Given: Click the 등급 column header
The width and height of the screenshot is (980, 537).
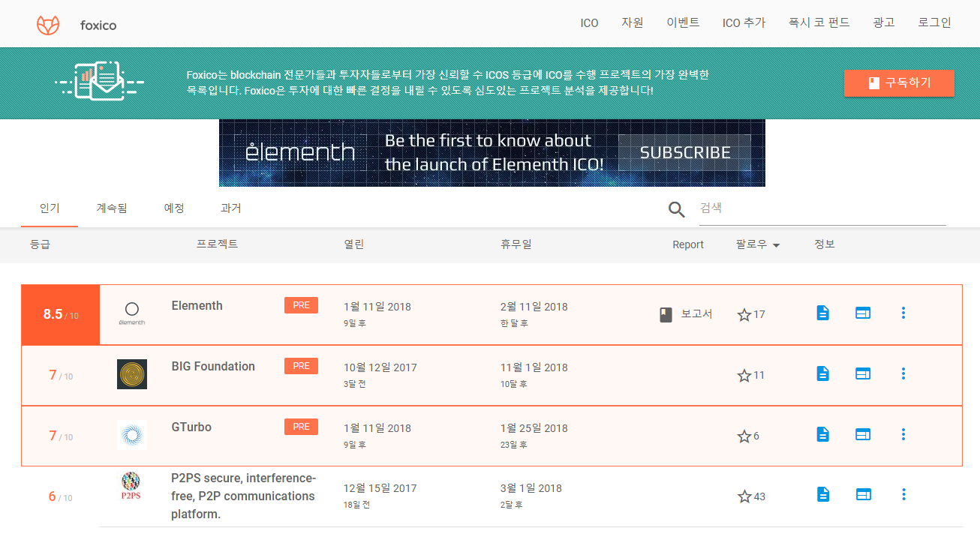Looking at the screenshot, I should [x=40, y=244].
